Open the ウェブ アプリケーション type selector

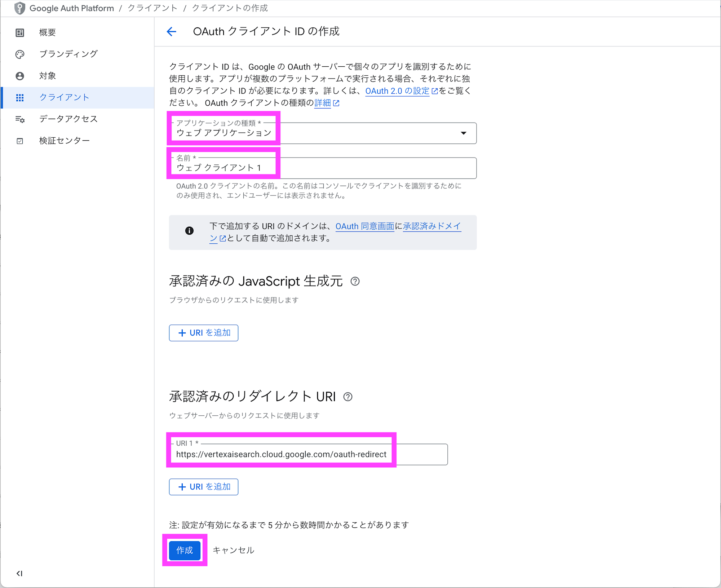pos(323,133)
